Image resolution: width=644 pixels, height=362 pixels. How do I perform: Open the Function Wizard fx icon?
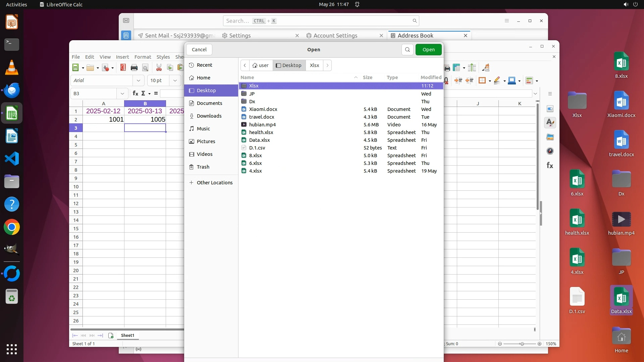(136, 94)
